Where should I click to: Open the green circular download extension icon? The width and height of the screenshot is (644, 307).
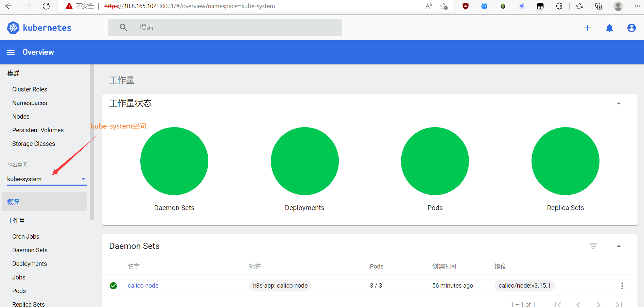[503, 6]
